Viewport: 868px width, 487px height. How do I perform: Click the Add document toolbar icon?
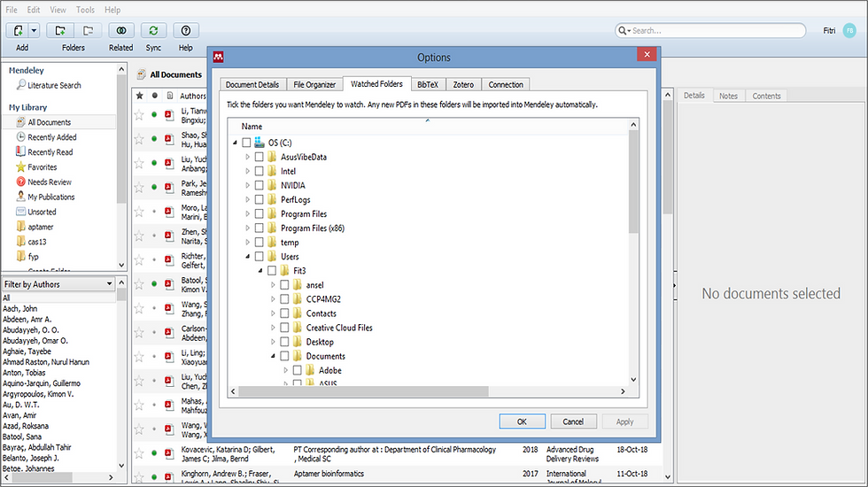pos(18,31)
